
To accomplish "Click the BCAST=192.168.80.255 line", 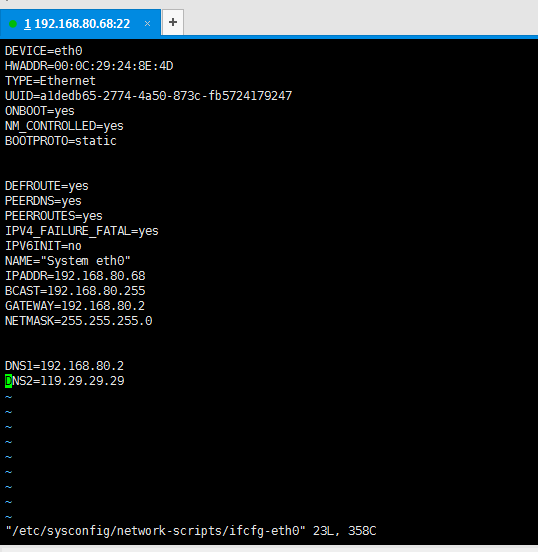I will point(75,291).
